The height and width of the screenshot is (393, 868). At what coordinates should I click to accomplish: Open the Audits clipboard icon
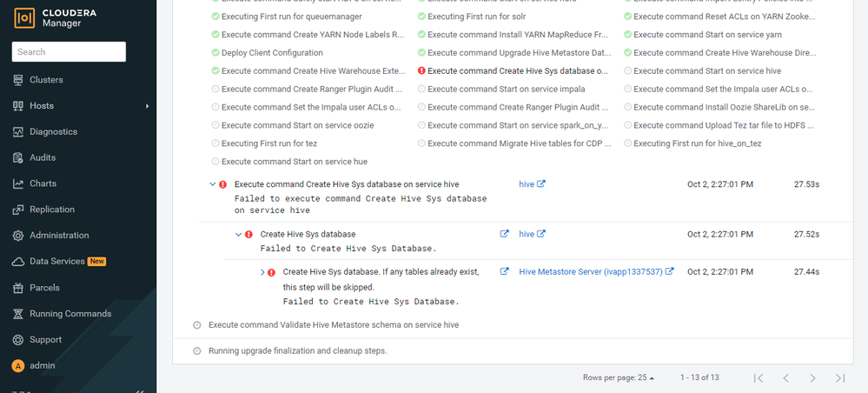click(x=18, y=157)
